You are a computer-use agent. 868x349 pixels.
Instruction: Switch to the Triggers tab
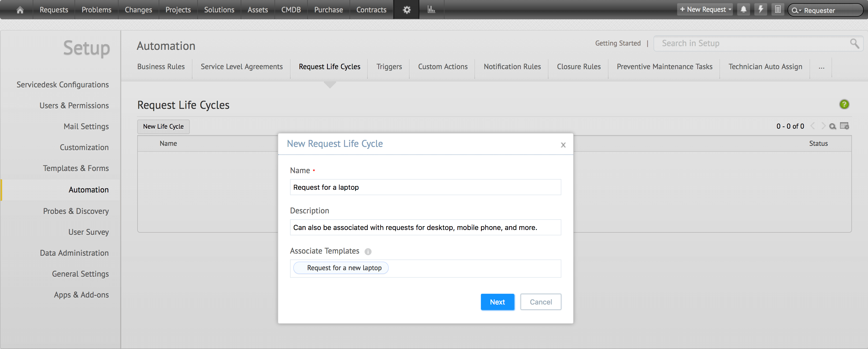tap(389, 67)
